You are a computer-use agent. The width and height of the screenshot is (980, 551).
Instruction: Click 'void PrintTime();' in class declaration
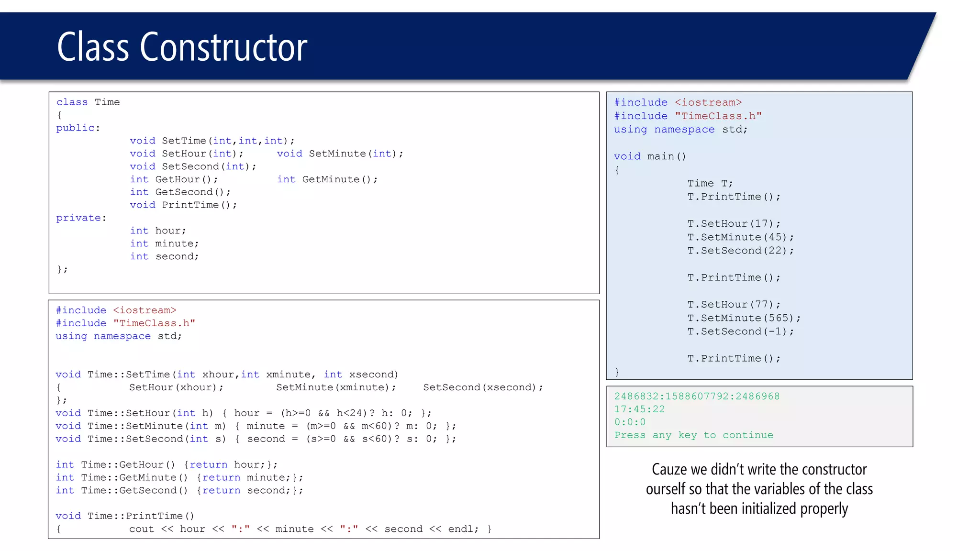click(x=183, y=205)
